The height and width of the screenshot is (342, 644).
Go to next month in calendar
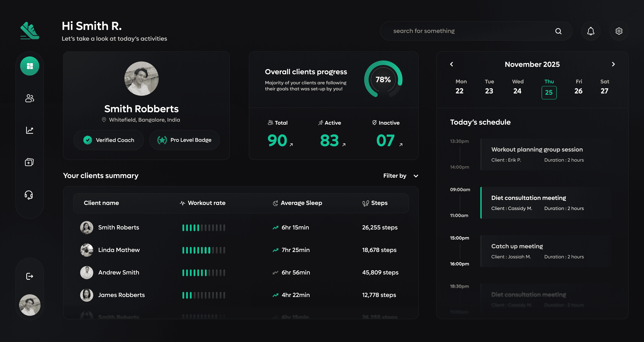(613, 64)
